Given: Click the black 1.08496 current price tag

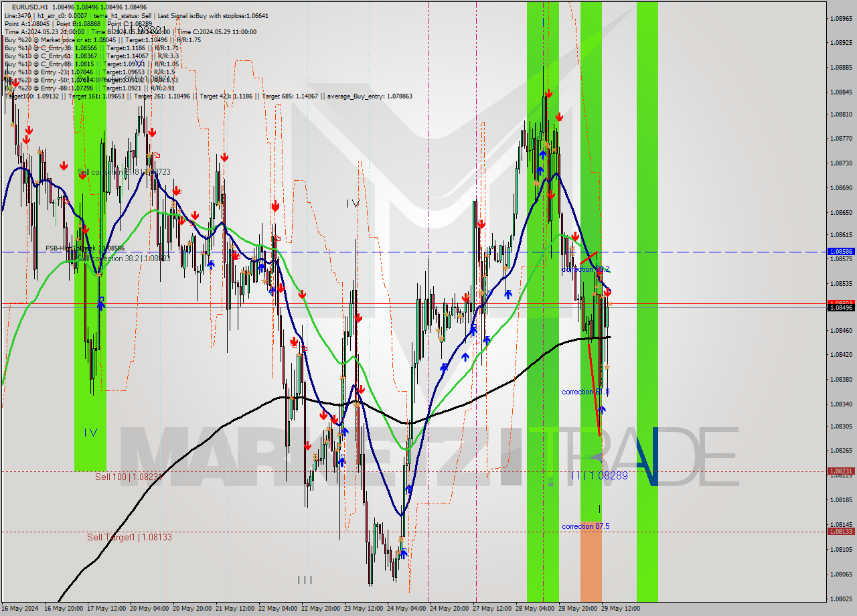Looking at the screenshot, I should coord(841,308).
